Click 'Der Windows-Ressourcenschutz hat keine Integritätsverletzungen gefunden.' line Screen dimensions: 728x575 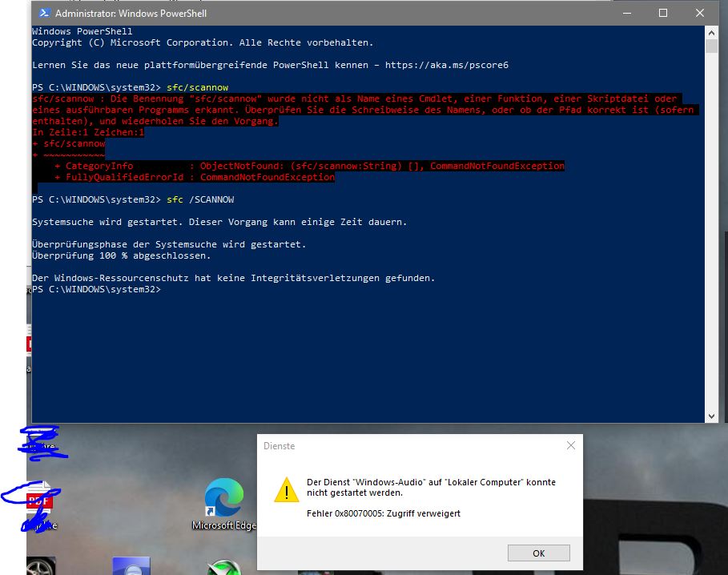(234, 278)
